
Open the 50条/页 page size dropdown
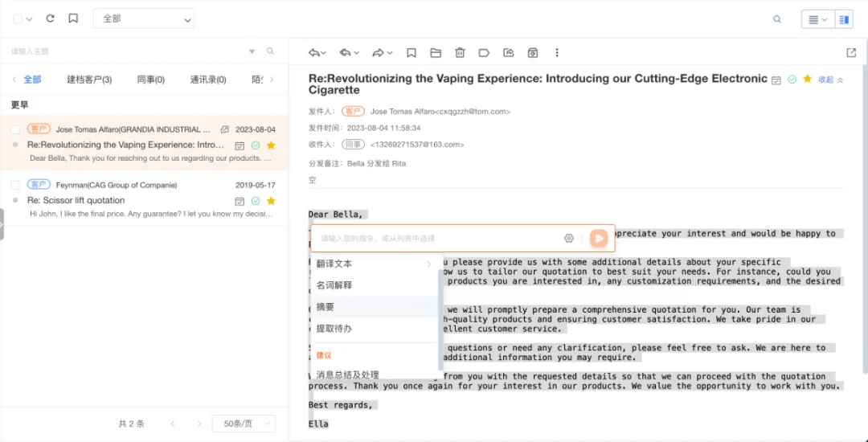click(244, 424)
